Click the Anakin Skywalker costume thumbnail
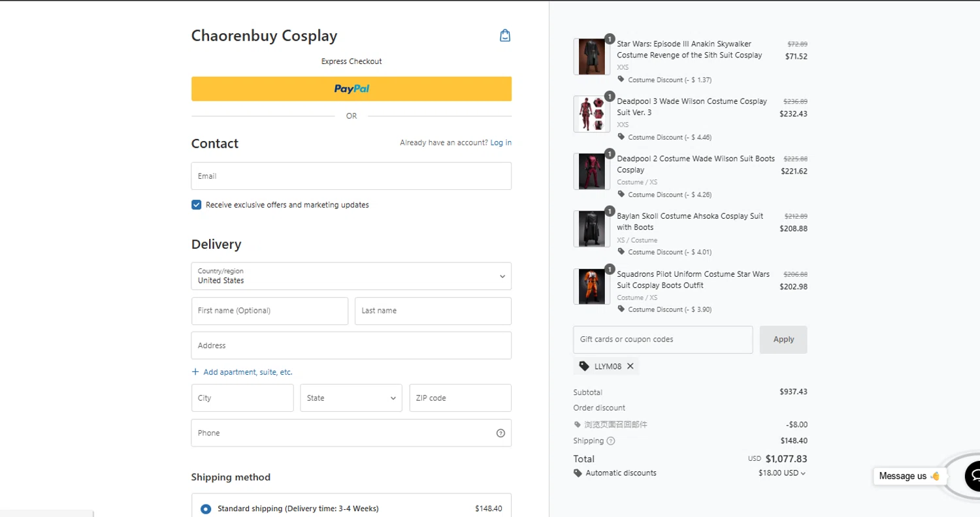 [x=592, y=57]
